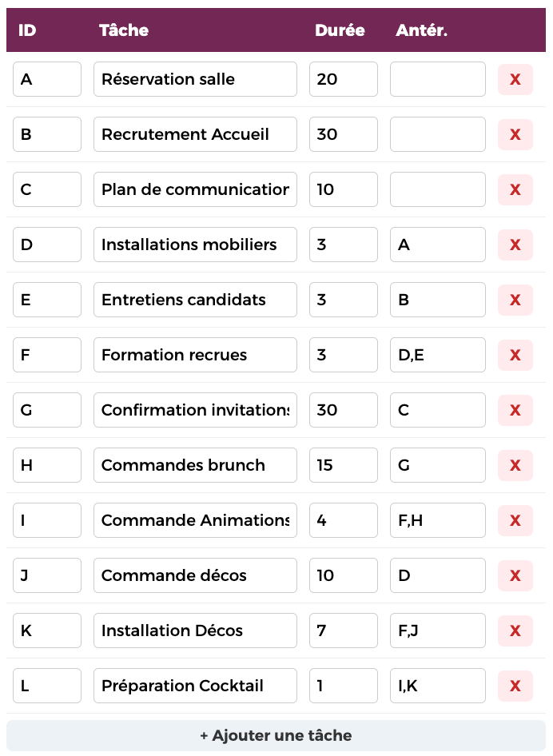Click the Confirmation invitations task field
This screenshot has height=756, width=553.
coord(195,410)
